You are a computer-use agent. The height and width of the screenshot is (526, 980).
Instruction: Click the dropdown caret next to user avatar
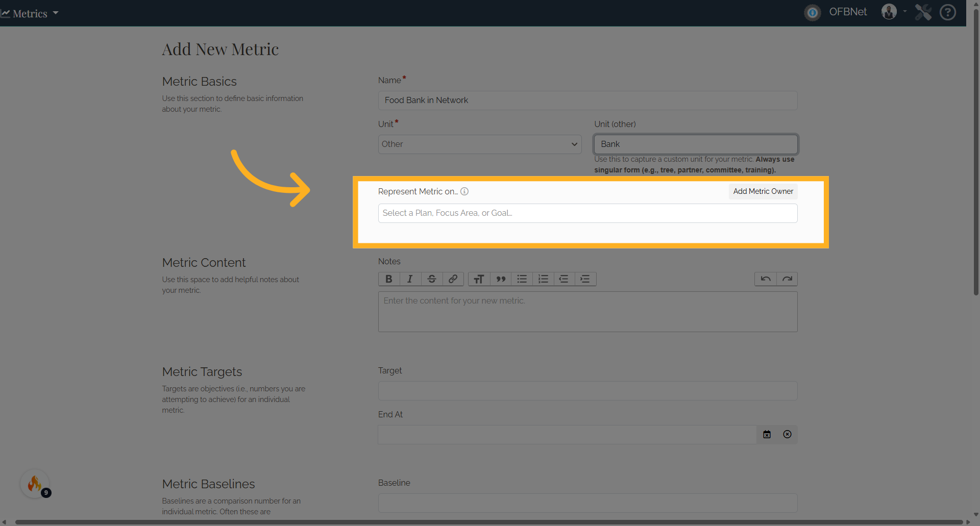click(x=905, y=11)
